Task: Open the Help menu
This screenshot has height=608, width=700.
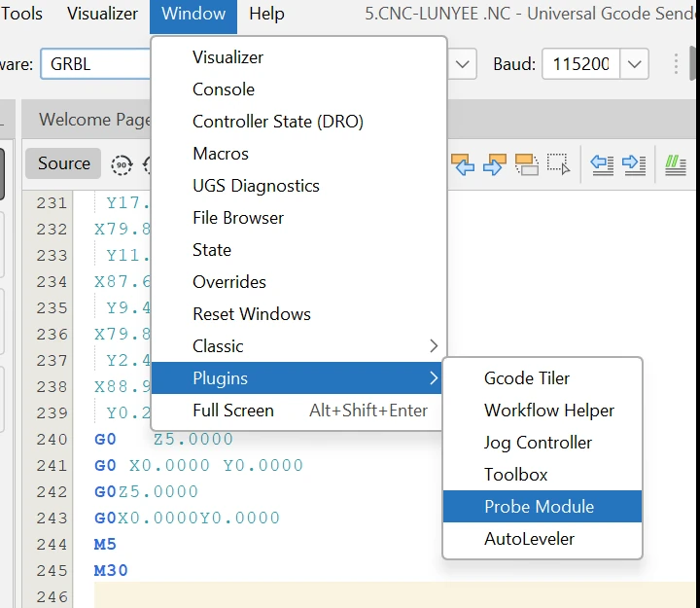Action: coord(266,14)
